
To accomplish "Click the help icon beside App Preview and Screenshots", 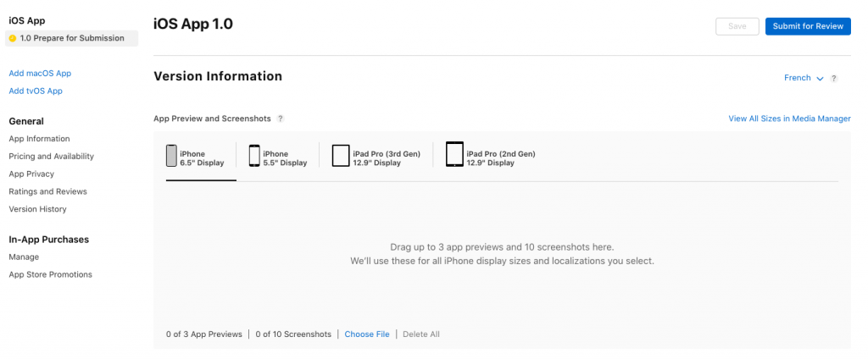I will coord(281,119).
